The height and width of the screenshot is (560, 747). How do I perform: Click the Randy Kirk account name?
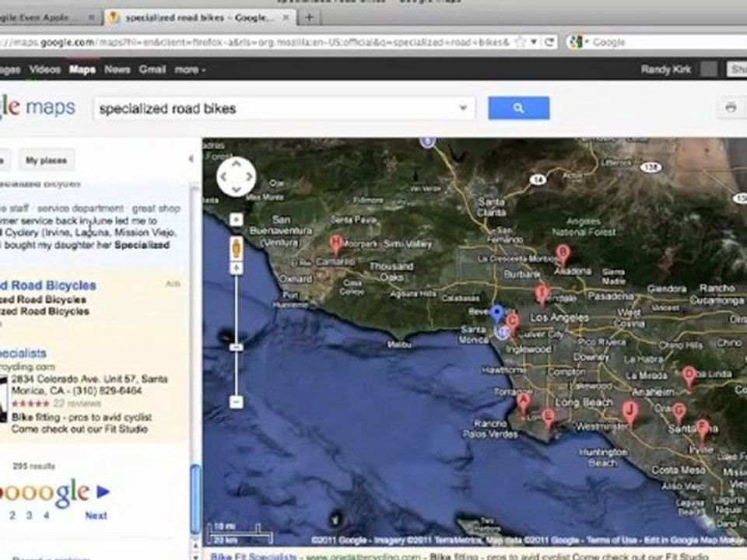point(666,69)
